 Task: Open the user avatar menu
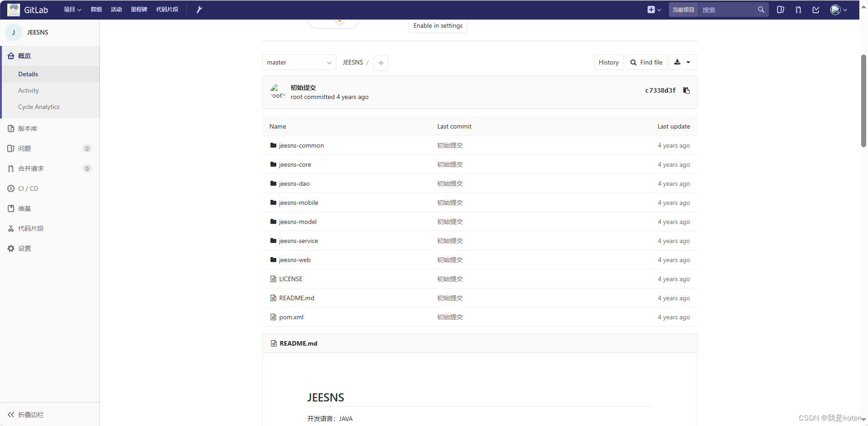click(x=838, y=10)
